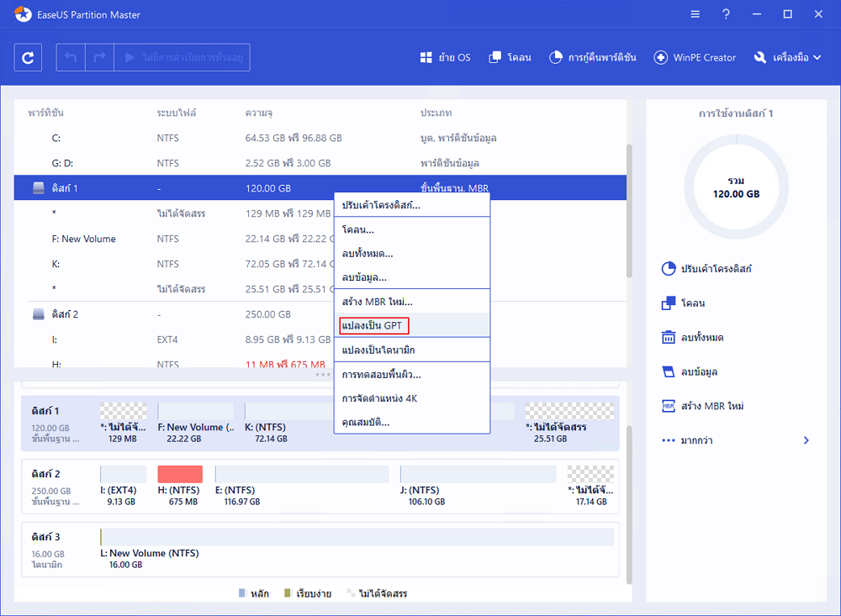The image size is (841, 616).
Task: Click the disk map vertical scrollbar
Action: click(x=629, y=504)
